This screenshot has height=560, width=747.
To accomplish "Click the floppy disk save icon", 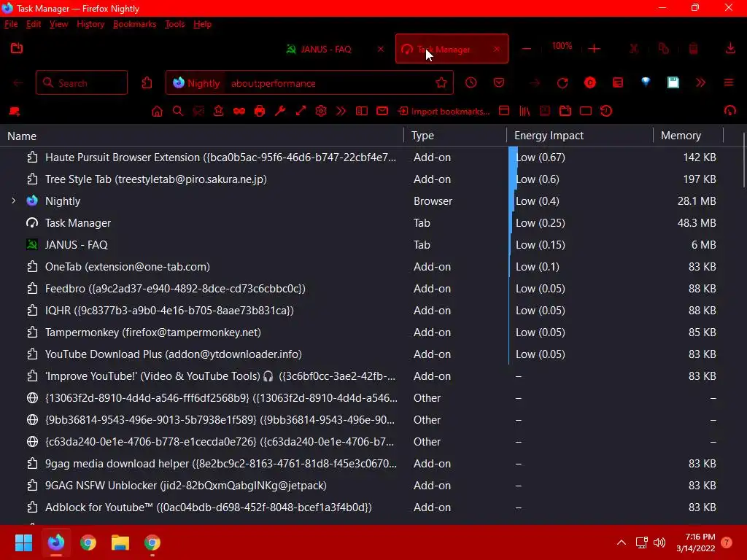I will [x=673, y=82].
